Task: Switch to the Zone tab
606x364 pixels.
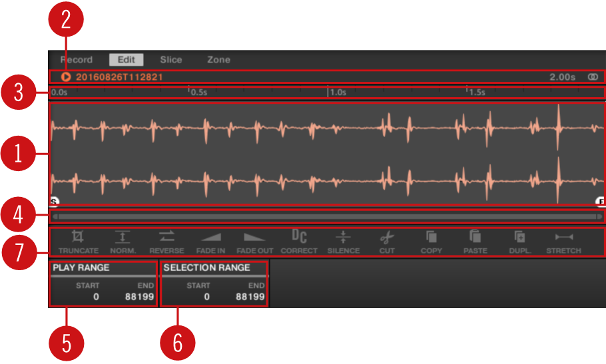Action: pos(218,60)
